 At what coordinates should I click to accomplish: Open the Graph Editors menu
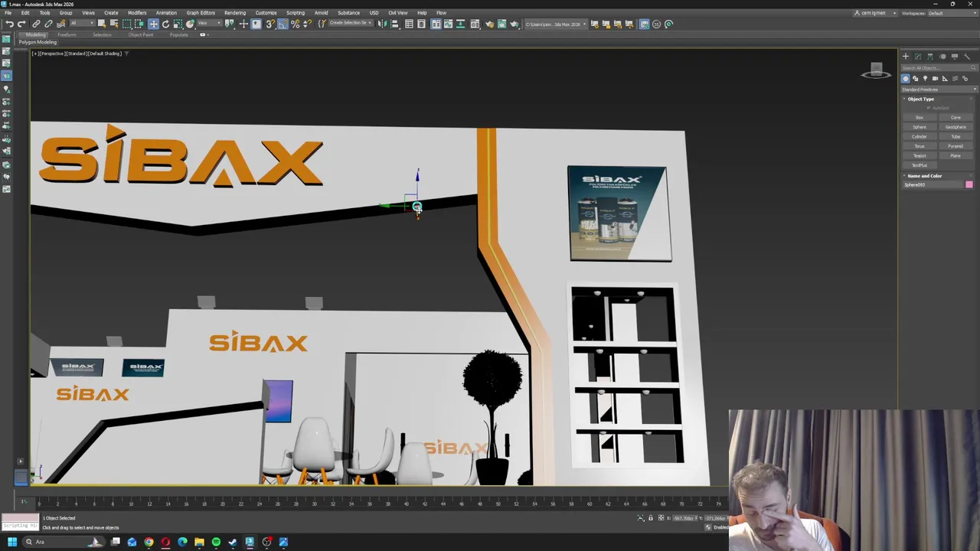(201, 13)
